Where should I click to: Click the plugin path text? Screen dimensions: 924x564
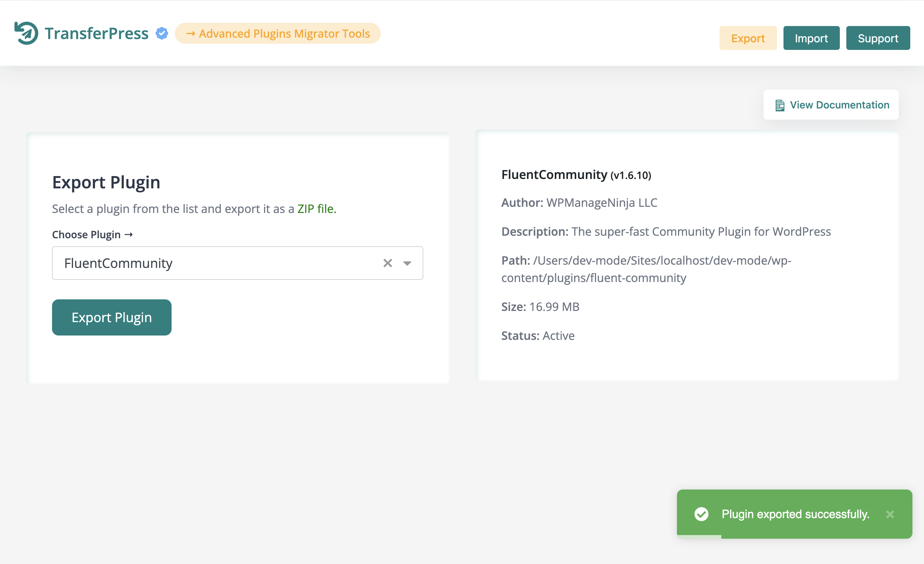point(646,269)
